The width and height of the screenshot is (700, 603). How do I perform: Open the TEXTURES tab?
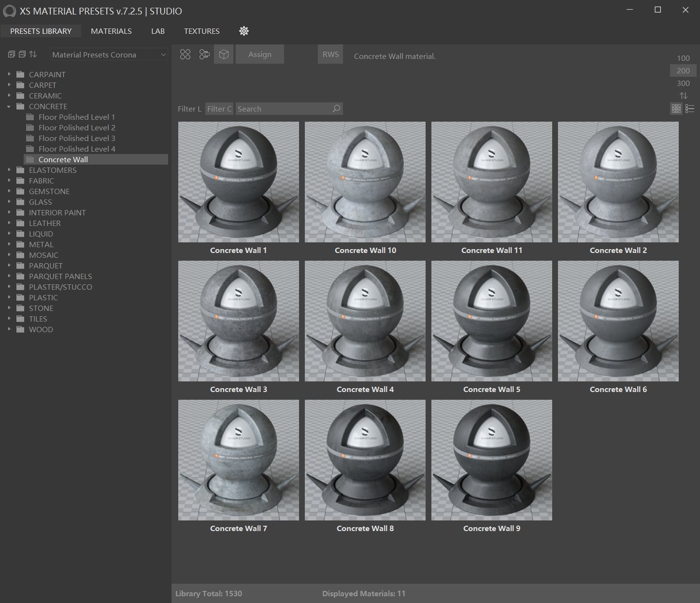pyautogui.click(x=201, y=31)
